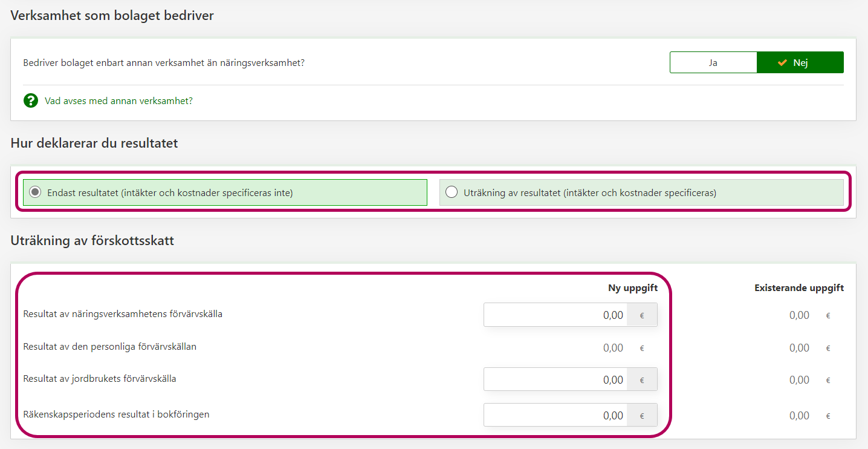Click the 'Ny uppgift' column header

coord(632,288)
